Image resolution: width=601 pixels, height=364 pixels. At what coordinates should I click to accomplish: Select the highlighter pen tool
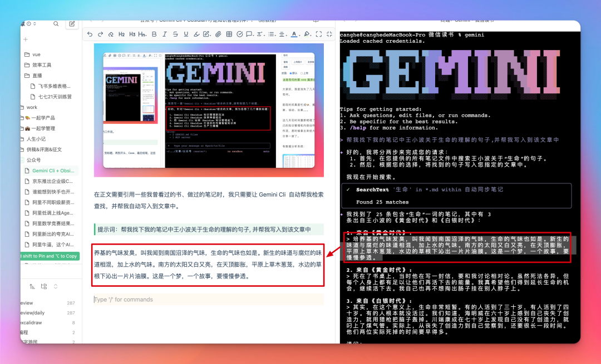(x=196, y=34)
